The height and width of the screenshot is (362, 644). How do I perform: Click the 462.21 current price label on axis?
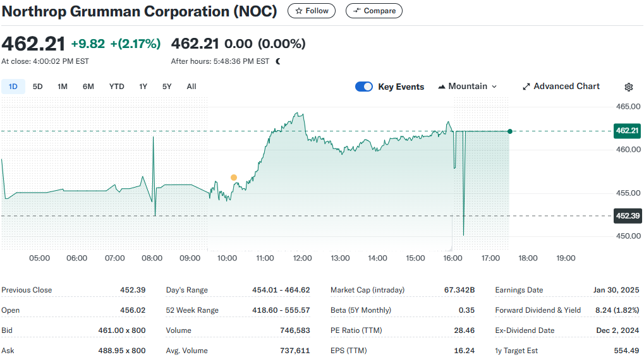coord(627,131)
